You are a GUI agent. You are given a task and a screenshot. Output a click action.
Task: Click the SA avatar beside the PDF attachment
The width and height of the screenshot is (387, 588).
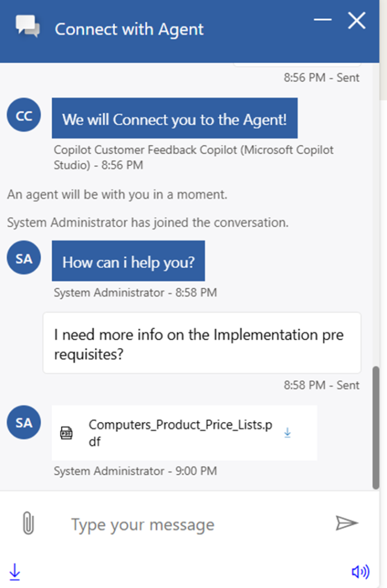(24, 423)
